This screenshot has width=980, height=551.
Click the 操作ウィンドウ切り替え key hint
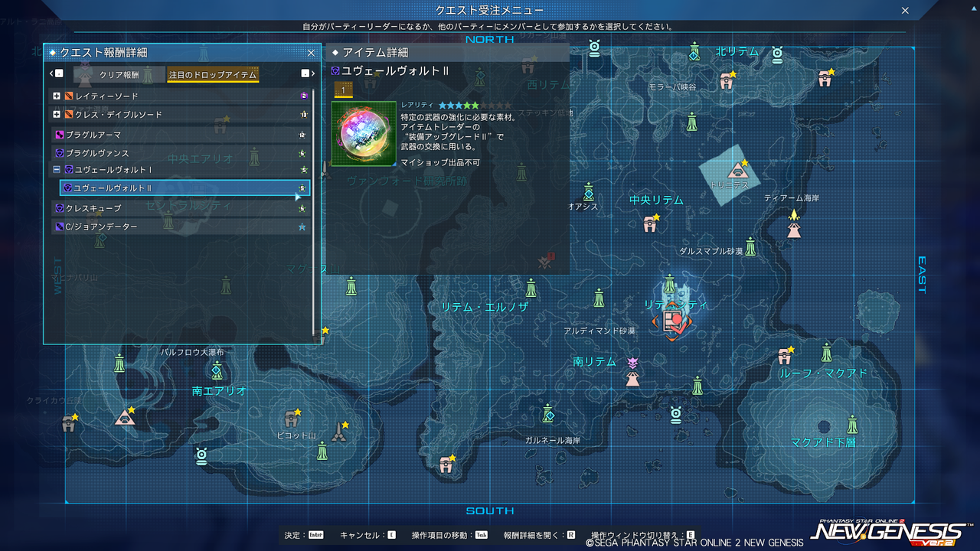tap(643, 536)
